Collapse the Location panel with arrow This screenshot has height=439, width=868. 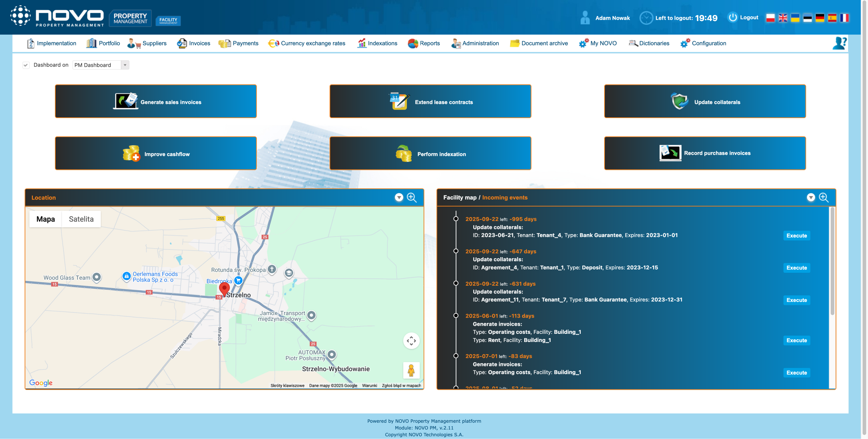(399, 197)
